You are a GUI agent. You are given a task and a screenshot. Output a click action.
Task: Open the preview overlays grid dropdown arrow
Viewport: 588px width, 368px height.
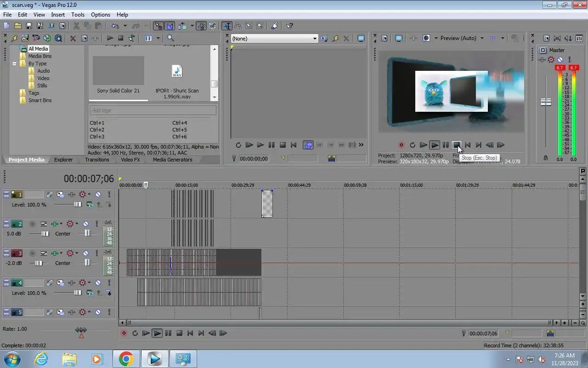point(503,38)
